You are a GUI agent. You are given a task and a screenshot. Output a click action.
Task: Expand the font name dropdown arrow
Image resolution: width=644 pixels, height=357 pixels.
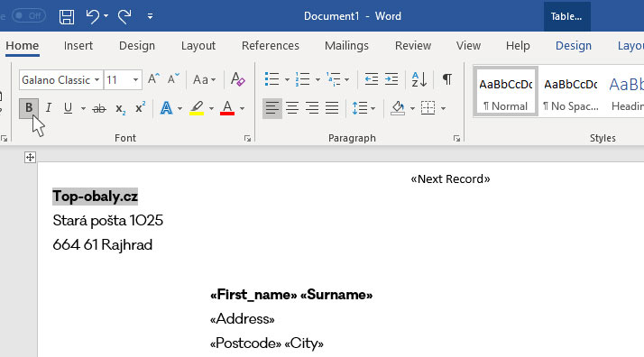point(97,79)
